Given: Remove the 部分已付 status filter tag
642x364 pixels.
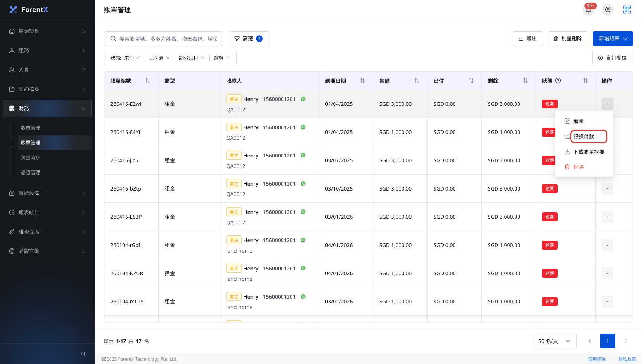Looking at the screenshot, I should [202, 58].
